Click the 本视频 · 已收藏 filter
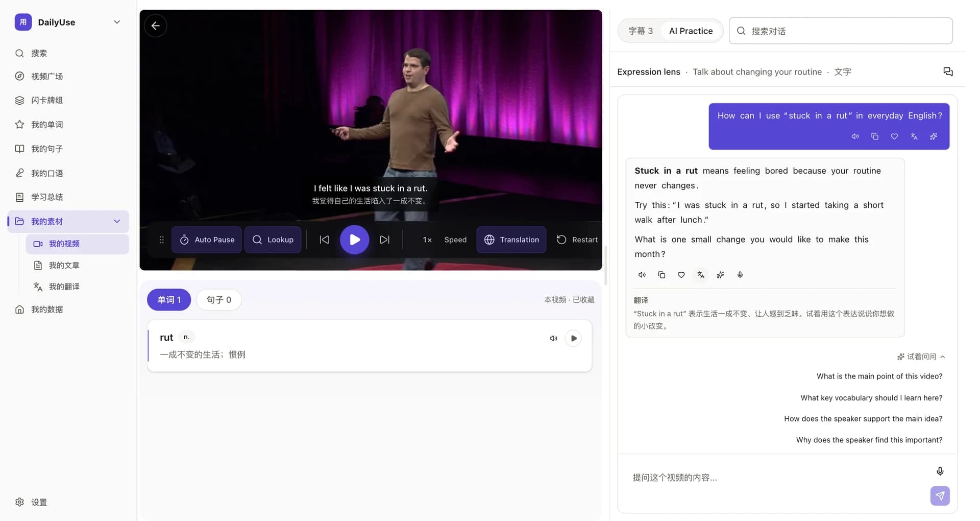Viewport: 980px width, 521px height. pyautogui.click(x=569, y=300)
